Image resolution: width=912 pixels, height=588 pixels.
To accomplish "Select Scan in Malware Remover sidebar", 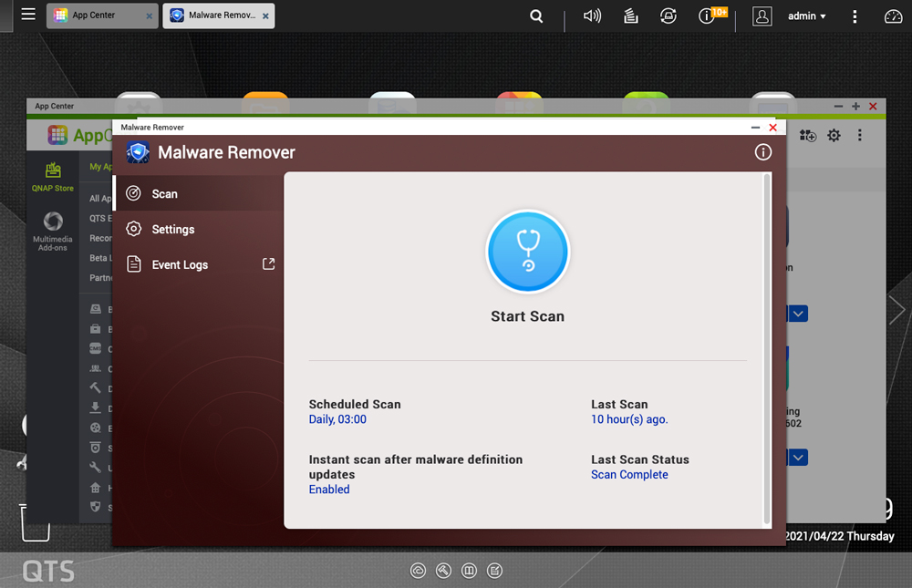I will click(x=198, y=193).
